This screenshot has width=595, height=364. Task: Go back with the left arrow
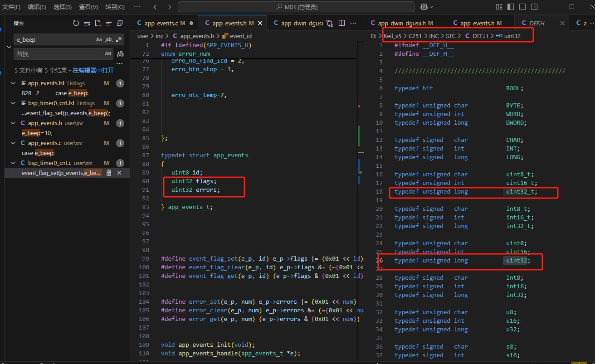click(156, 7)
